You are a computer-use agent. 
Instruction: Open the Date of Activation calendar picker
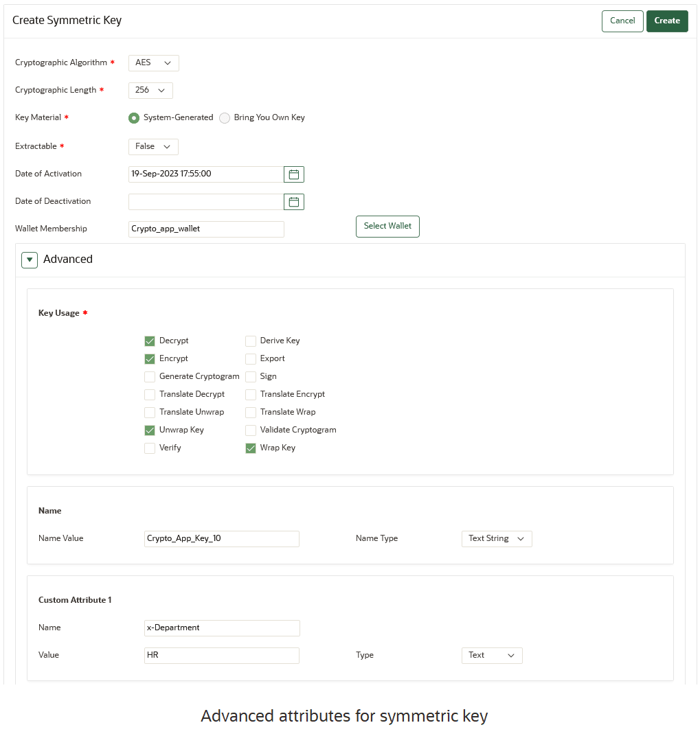click(293, 174)
